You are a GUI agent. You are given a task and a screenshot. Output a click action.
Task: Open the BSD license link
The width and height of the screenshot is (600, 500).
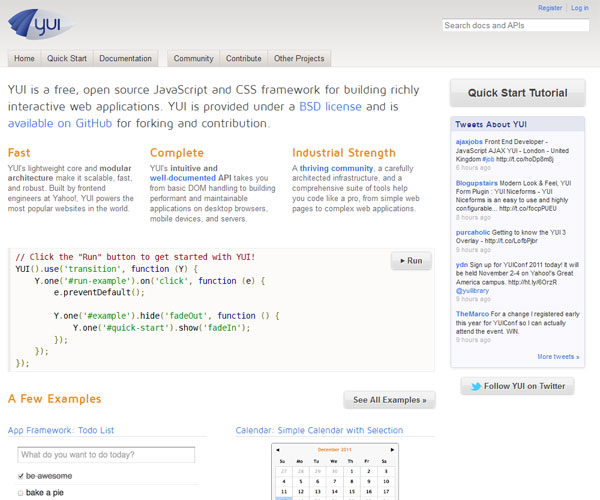pos(330,107)
